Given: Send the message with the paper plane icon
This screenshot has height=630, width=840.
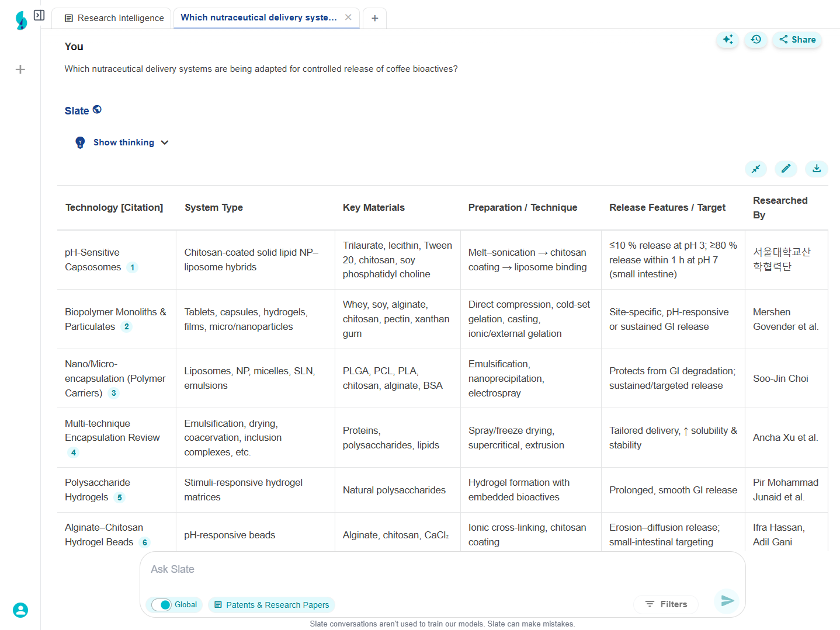Looking at the screenshot, I should click(x=727, y=601).
